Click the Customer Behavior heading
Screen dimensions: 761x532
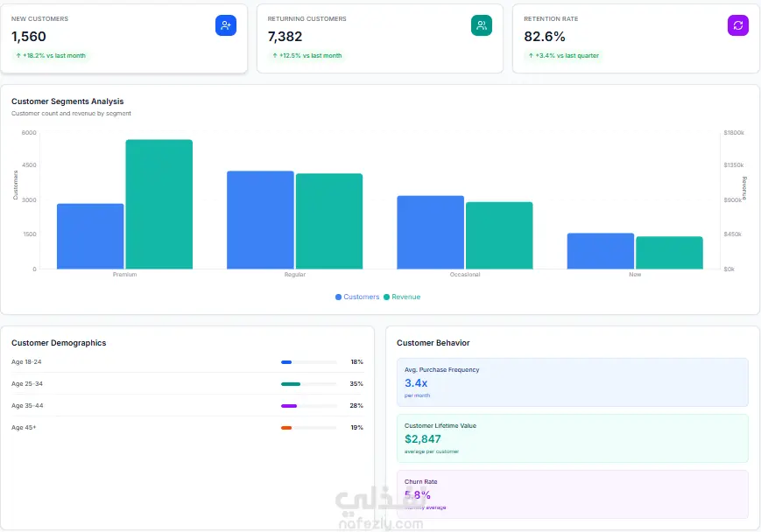[433, 343]
